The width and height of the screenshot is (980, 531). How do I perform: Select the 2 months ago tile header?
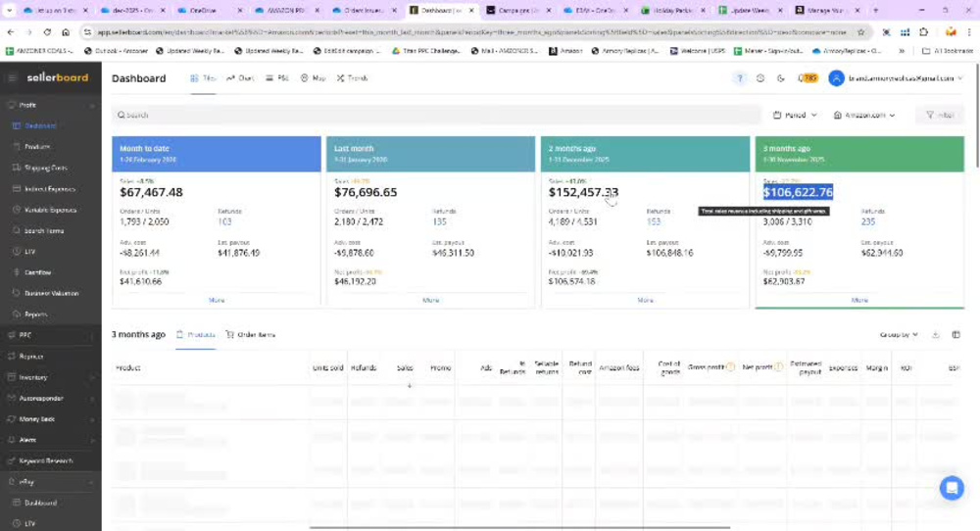click(x=645, y=154)
